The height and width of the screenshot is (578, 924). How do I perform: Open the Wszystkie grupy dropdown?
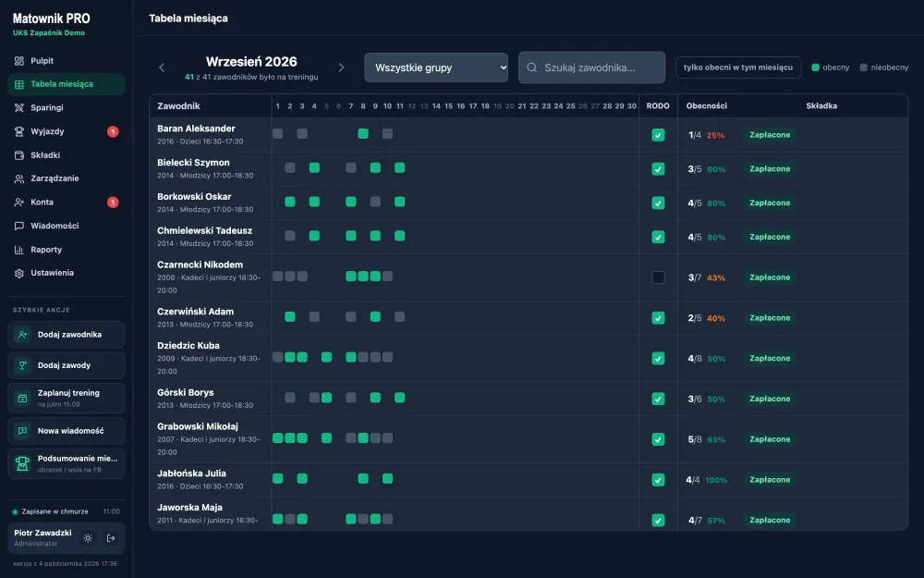click(x=436, y=68)
